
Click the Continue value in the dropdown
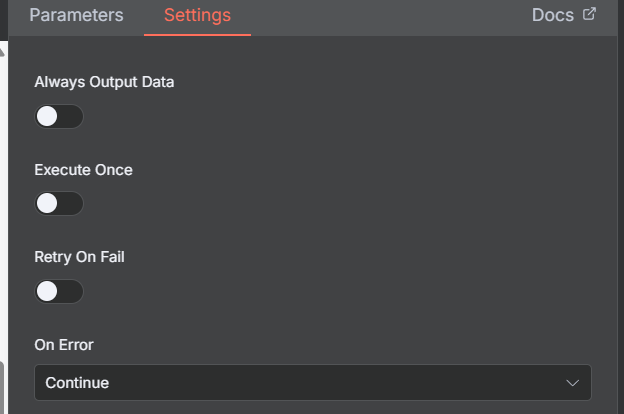(77, 383)
